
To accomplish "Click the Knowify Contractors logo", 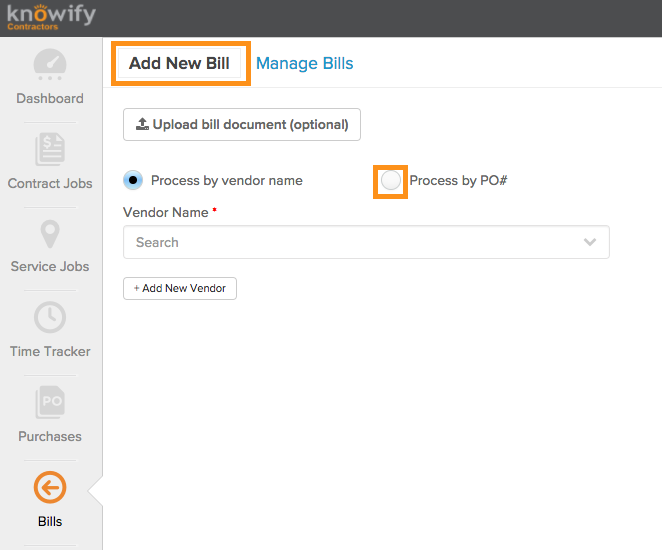I will (x=52, y=18).
